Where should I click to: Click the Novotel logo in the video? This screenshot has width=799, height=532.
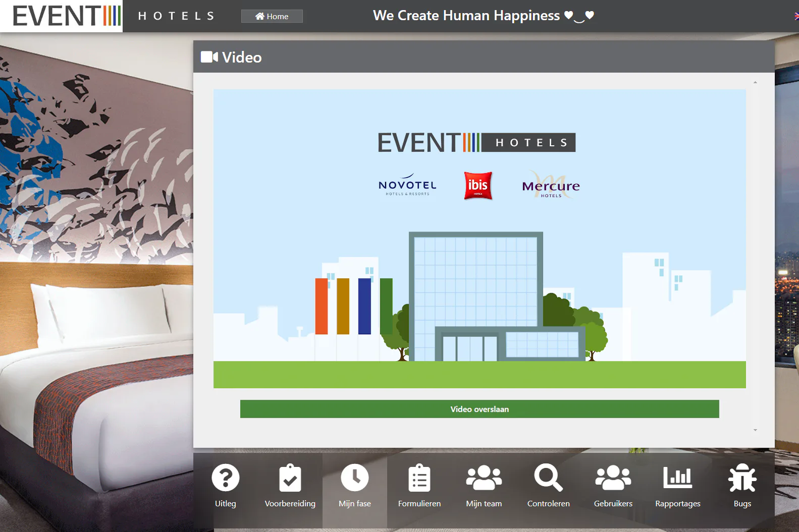tap(407, 186)
